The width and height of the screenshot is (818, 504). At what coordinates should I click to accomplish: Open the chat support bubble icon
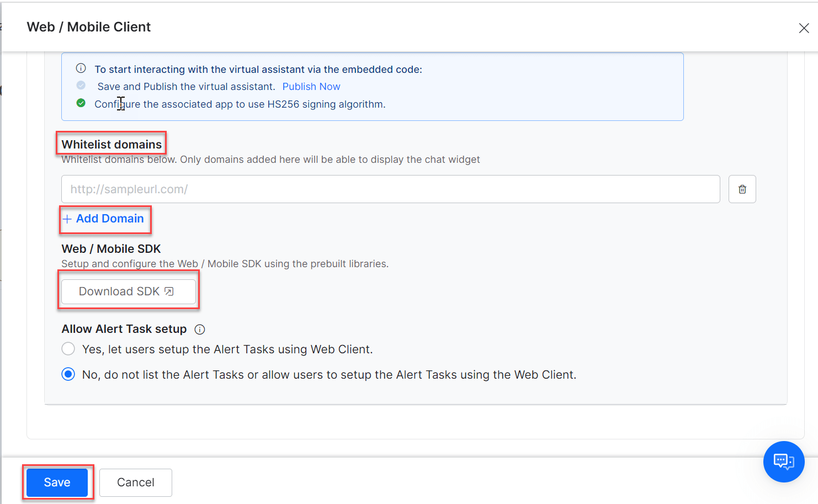784,461
